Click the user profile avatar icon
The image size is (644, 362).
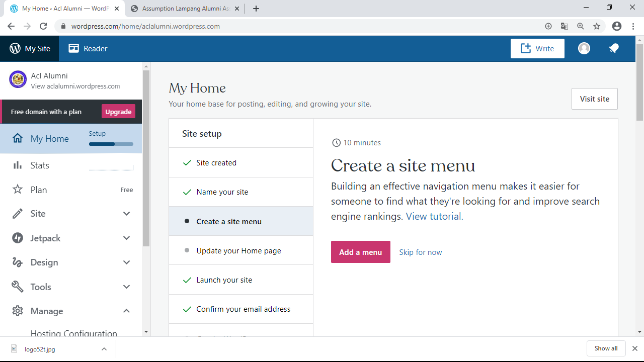pos(584,48)
